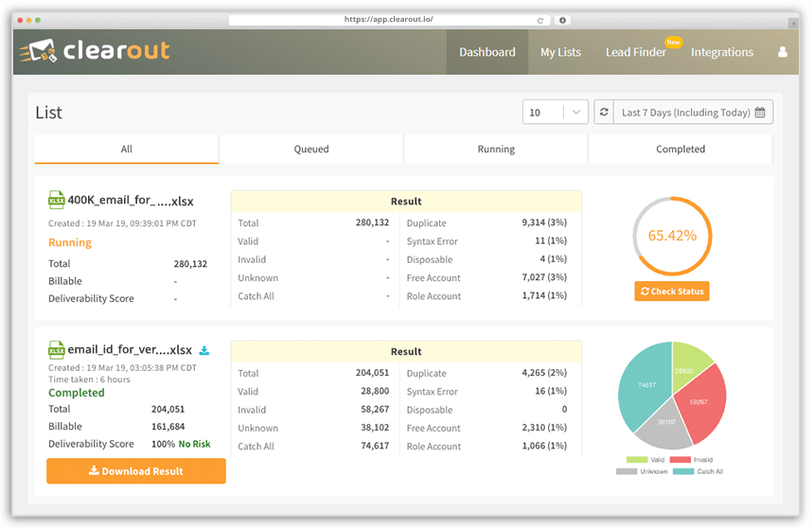Viewport: 812px width, 528px height.
Task: Reload the page from browser address bar
Action: [540, 21]
